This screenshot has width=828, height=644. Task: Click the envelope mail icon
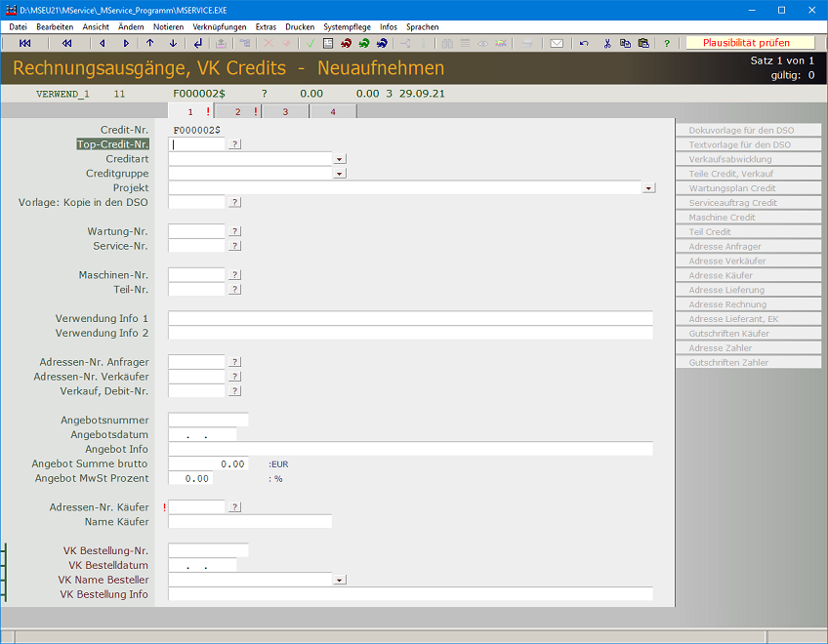point(557,43)
